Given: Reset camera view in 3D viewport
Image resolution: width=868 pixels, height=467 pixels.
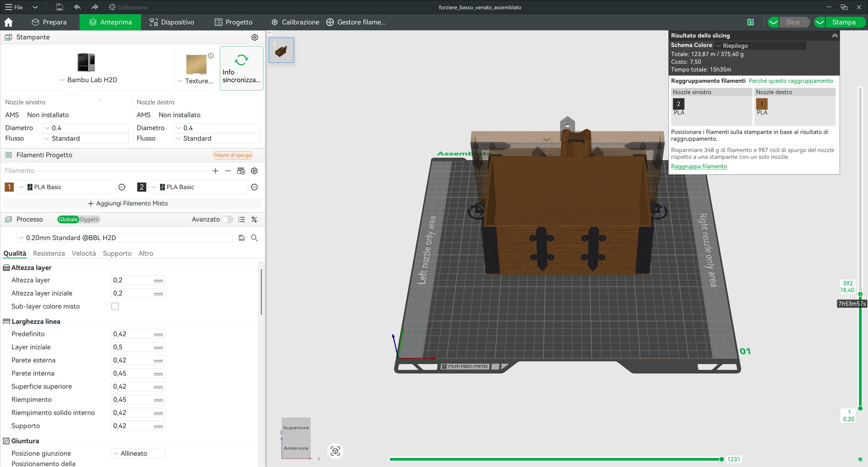Looking at the screenshot, I should point(335,451).
